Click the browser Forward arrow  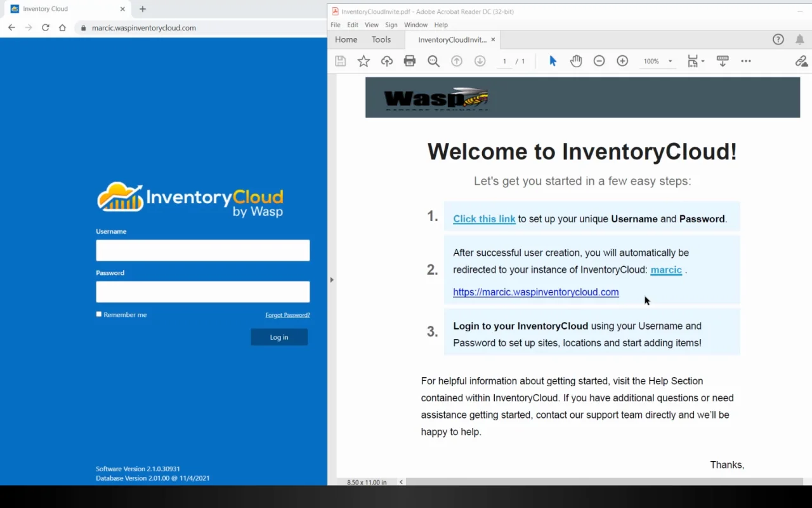coord(28,28)
